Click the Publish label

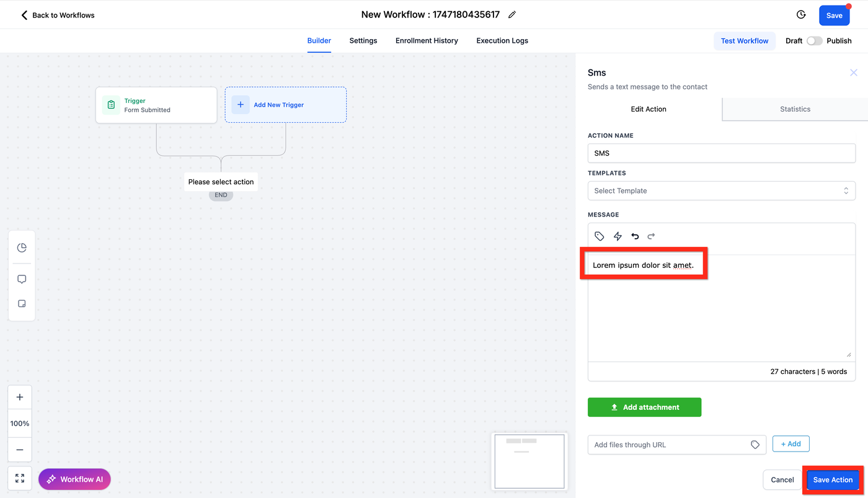point(839,41)
